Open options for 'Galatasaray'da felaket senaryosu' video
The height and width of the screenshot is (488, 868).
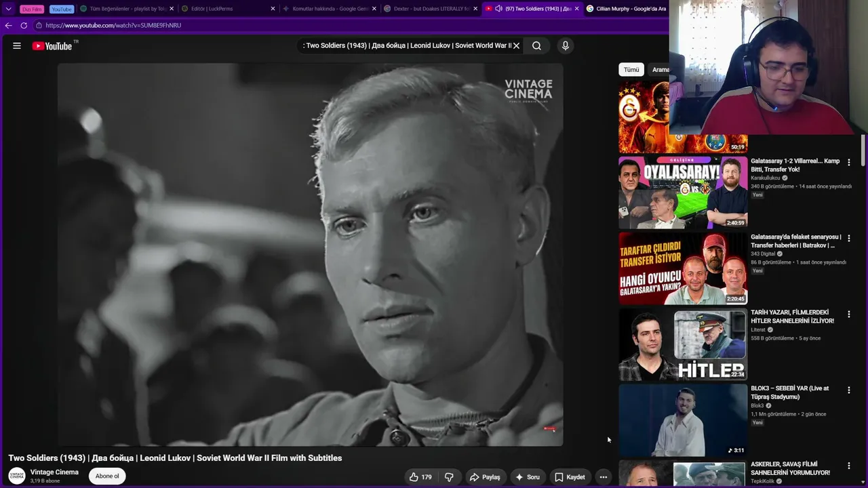click(x=848, y=239)
